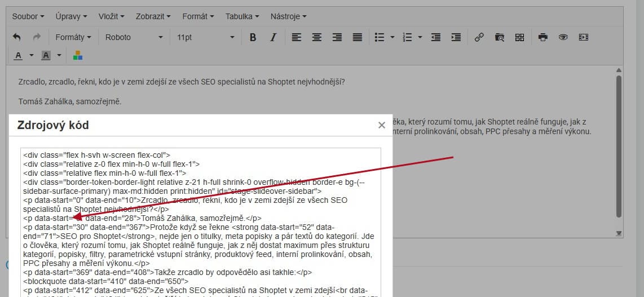Open the Formáty dropdown

click(73, 37)
